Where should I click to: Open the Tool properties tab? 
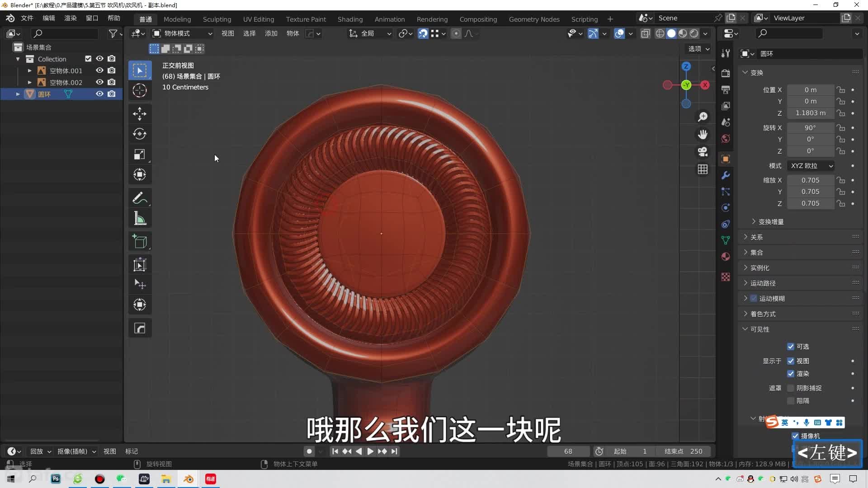point(726,53)
